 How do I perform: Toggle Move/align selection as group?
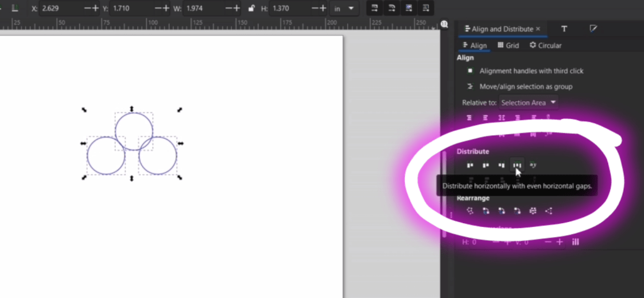click(x=470, y=87)
